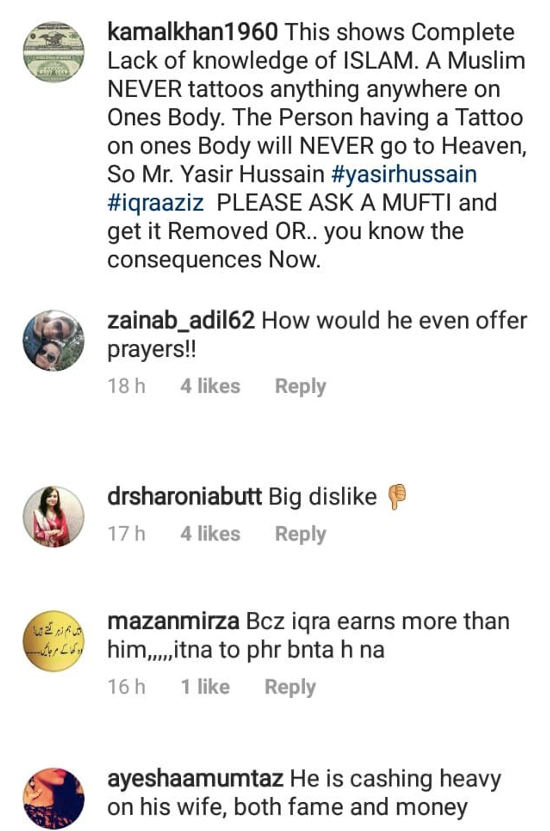Open zainab_adil62's profile avatar
This screenshot has height=831, width=550.
pos(54,340)
